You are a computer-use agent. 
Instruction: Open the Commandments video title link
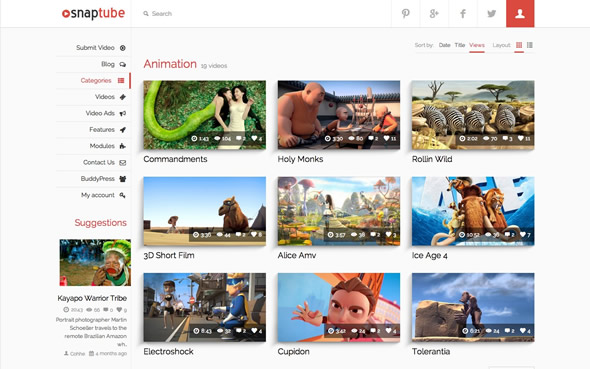(175, 159)
